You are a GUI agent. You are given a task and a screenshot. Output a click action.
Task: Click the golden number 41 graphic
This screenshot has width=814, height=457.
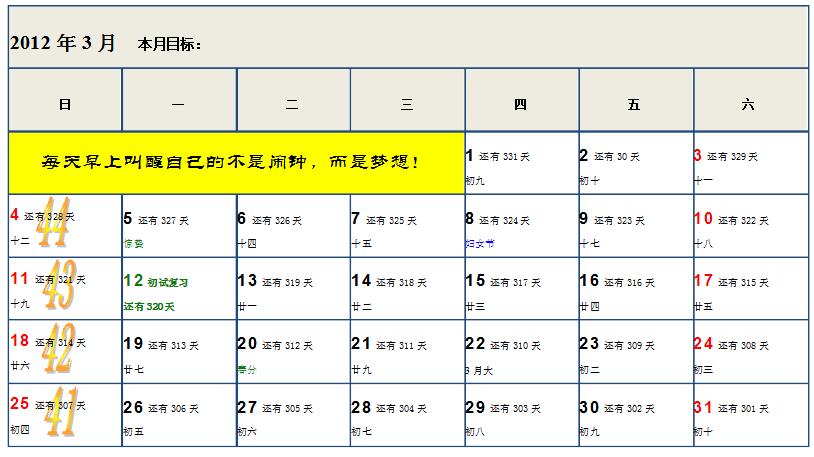click(61, 413)
